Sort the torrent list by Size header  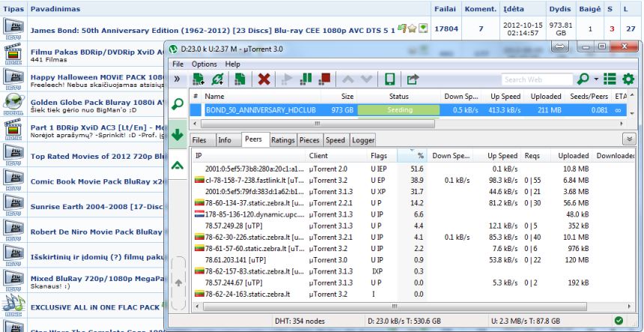point(339,97)
